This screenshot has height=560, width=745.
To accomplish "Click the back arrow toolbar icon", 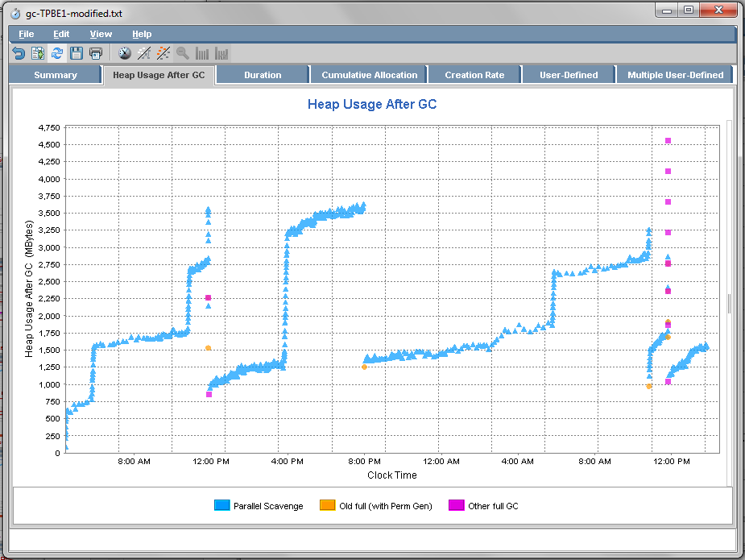I will [x=17, y=53].
